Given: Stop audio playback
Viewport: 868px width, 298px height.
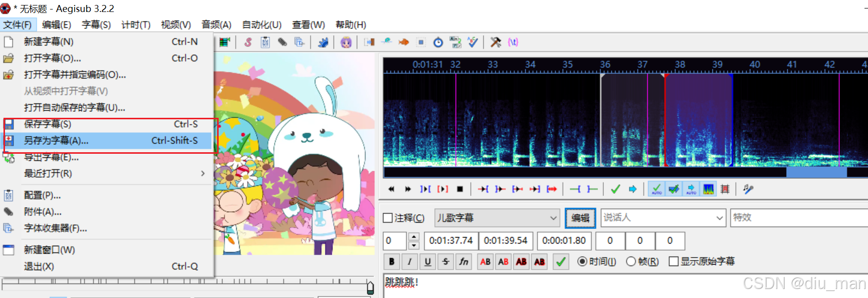Looking at the screenshot, I should [460, 189].
